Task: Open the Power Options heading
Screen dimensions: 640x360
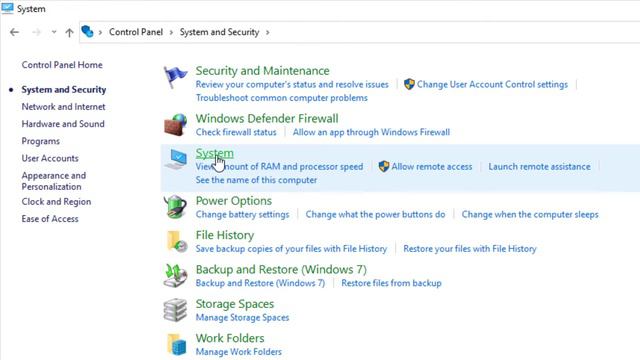Action: (x=233, y=201)
